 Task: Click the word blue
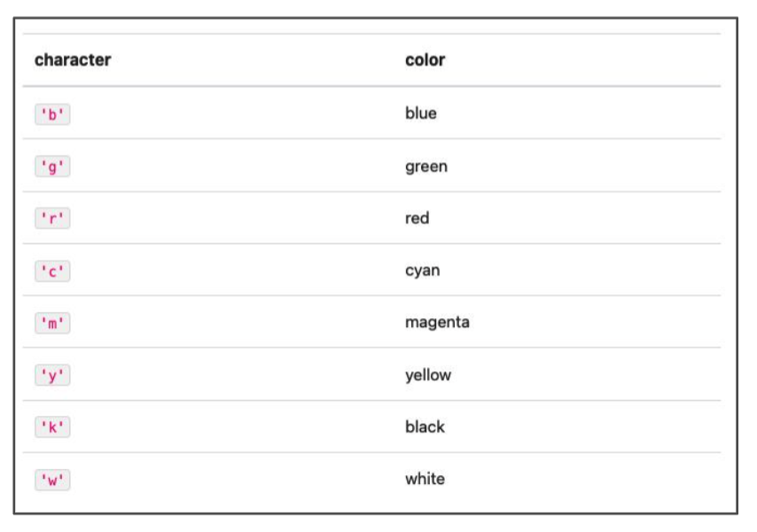[x=420, y=113]
